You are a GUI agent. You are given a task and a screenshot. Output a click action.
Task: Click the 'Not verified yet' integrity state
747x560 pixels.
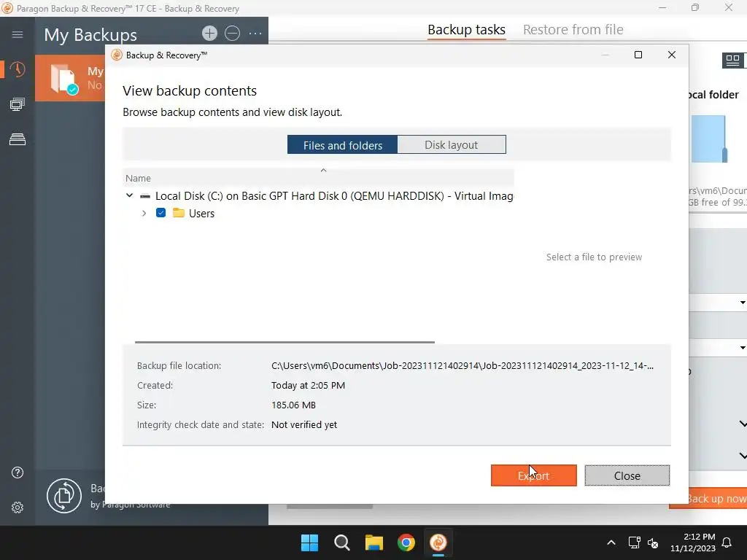point(304,424)
